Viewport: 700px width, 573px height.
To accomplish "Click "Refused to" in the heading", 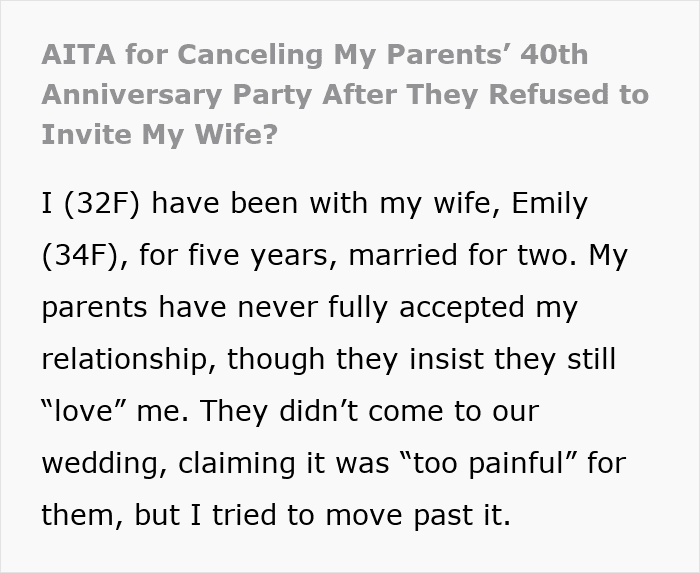I will (569, 94).
